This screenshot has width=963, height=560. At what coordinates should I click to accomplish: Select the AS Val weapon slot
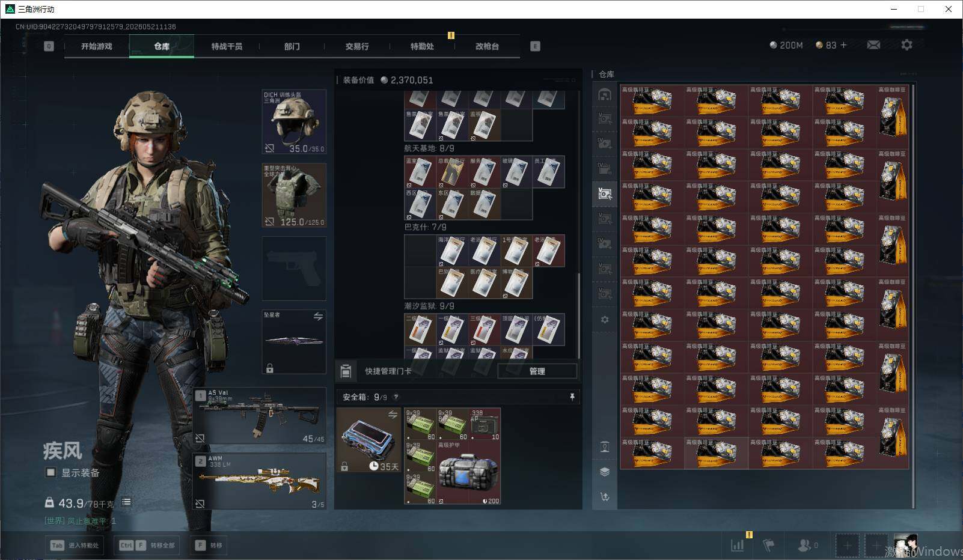pyautogui.click(x=260, y=416)
